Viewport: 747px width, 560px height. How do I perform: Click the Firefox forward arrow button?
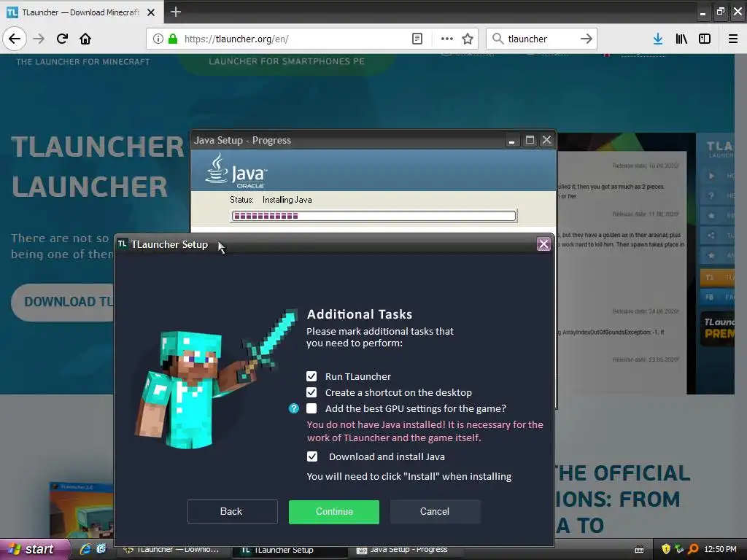tap(39, 39)
